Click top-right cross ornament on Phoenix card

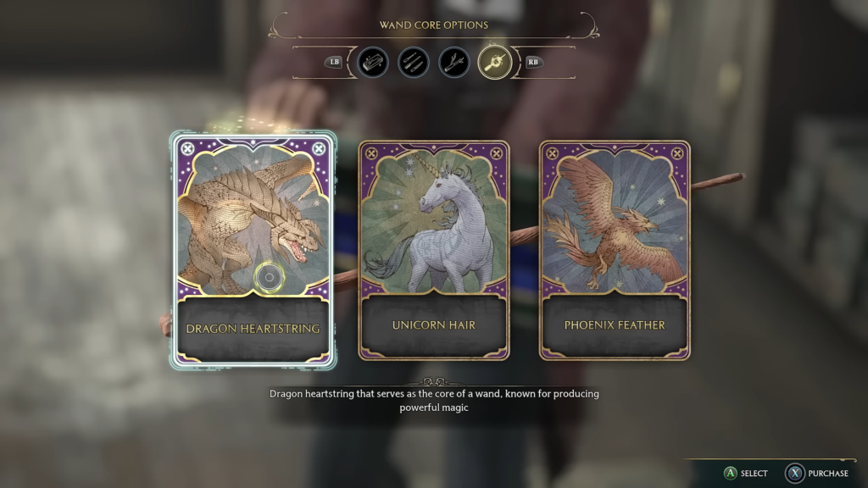677,153
